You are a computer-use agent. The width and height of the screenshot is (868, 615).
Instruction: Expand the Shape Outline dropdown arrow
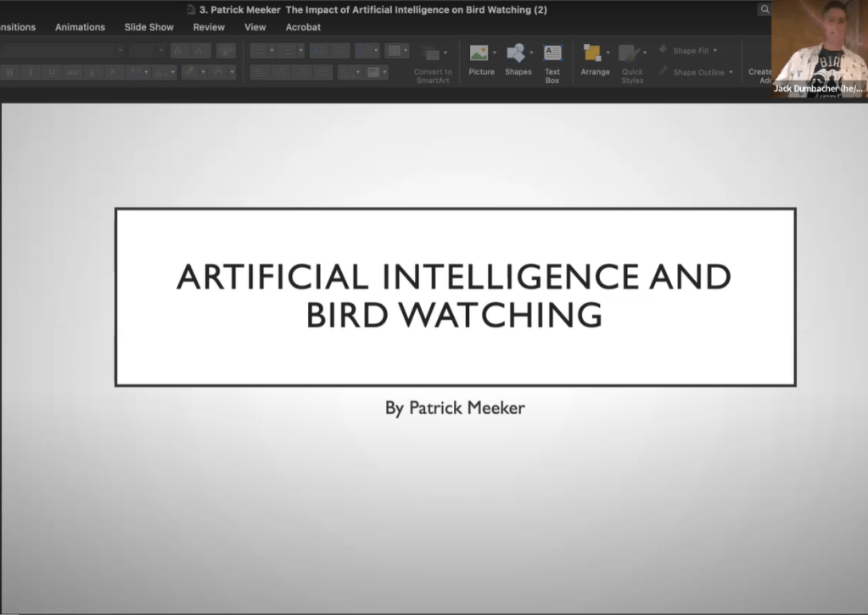point(731,73)
